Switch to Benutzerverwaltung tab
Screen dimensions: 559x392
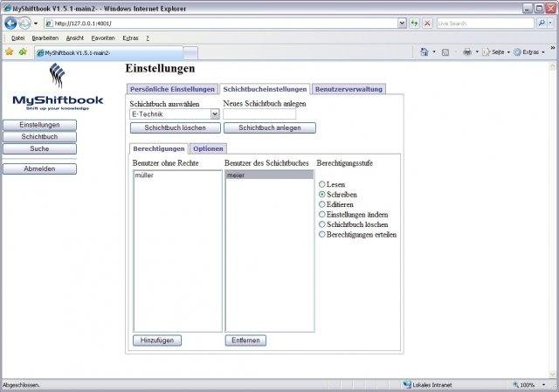click(x=349, y=89)
